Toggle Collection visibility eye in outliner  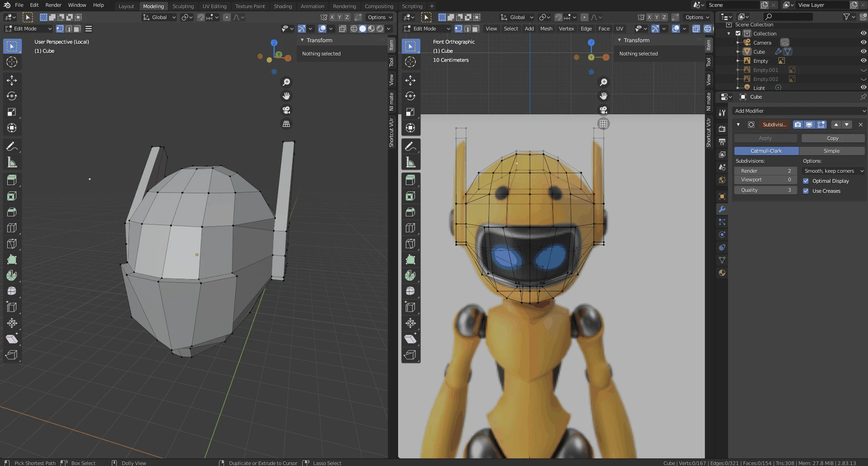863,33
